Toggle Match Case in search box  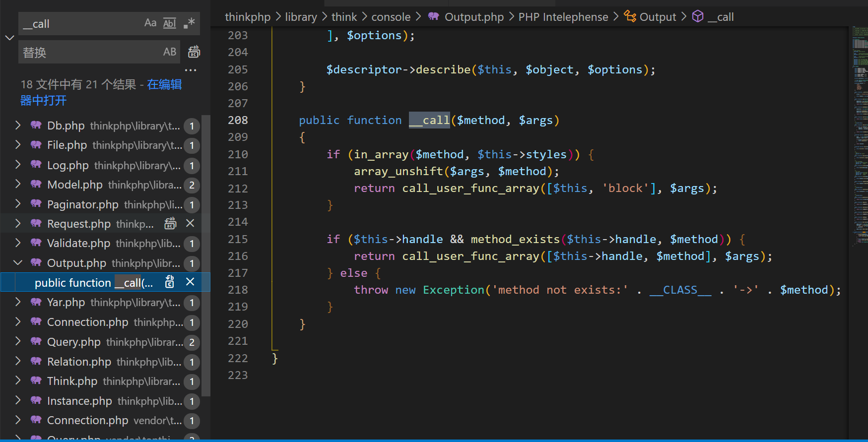coord(150,23)
